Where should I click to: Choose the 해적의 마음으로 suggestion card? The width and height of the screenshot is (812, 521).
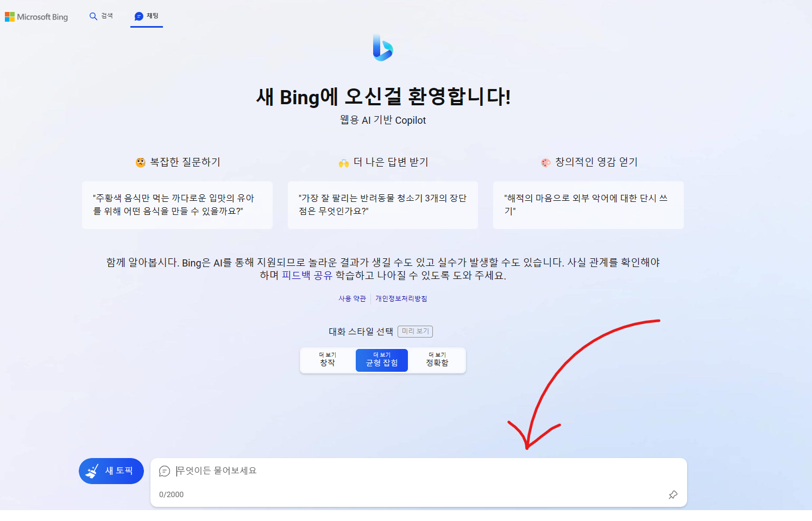[x=588, y=205]
